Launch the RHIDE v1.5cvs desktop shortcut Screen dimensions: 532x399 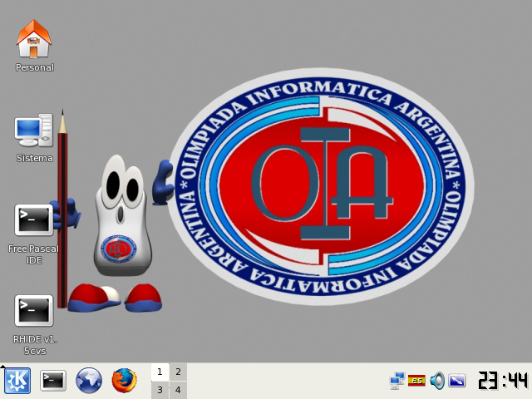34,311
